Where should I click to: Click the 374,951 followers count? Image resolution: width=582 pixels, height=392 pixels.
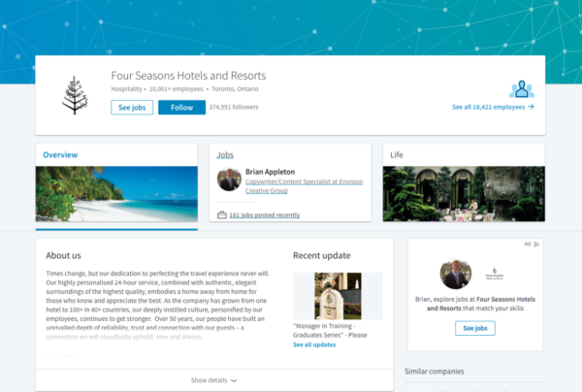click(234, 107)
